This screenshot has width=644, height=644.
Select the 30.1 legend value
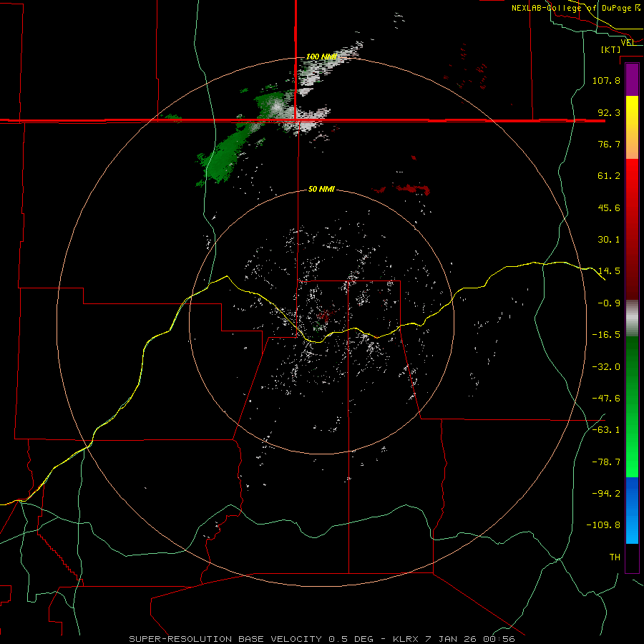pyautogui.click(x=609, y=239)
